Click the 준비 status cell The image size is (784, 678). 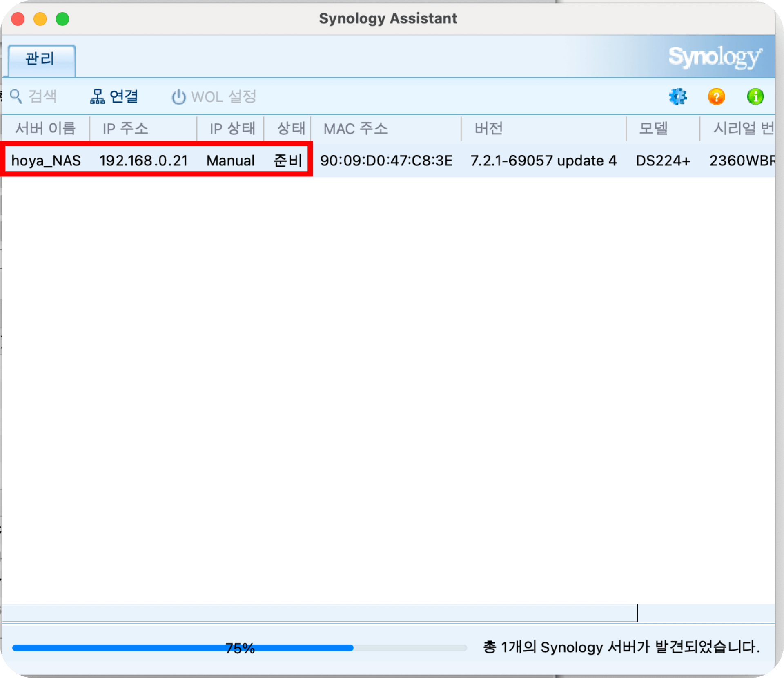tap(287, 161)
